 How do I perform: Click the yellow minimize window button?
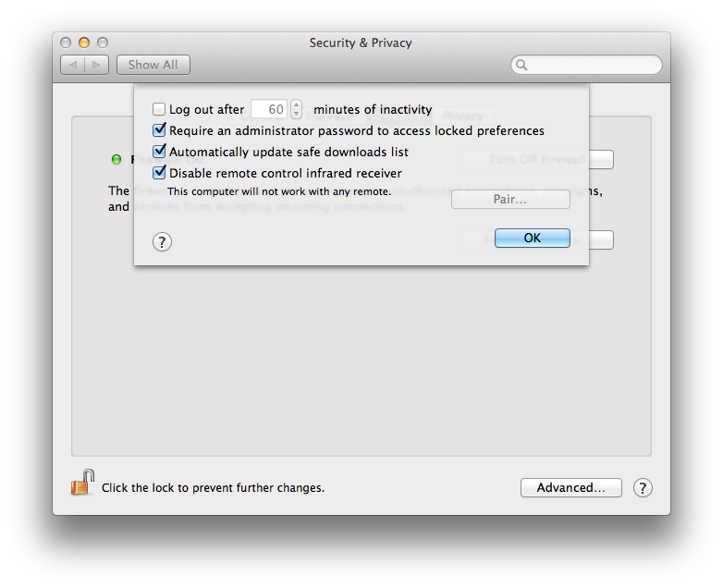pos(84,43)
